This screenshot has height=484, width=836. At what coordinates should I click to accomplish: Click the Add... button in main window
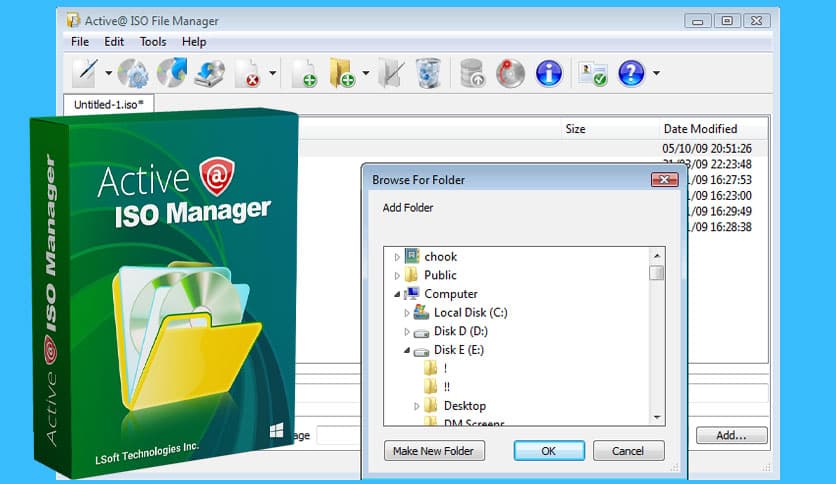point(731,435)
